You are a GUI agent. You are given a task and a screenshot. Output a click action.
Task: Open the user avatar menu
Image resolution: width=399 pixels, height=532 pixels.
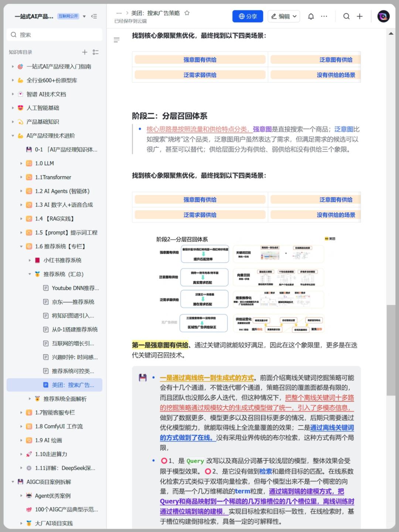pyautogui.click(x=383, y=16)
